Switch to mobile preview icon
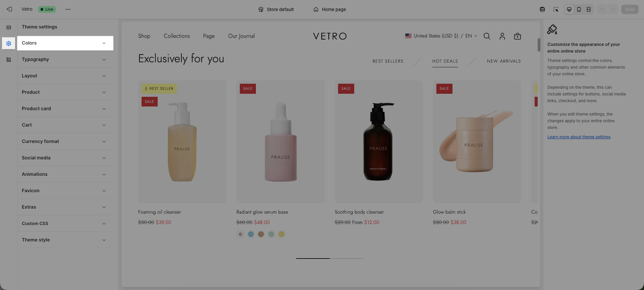The image size is (644, 290). tap(579, 9)
